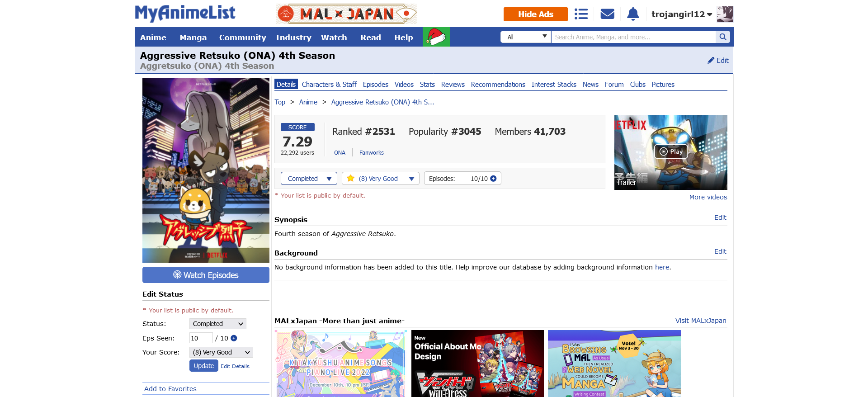Switch to the Pictures tab
868x397 pixels.
[x=663, y=85]
